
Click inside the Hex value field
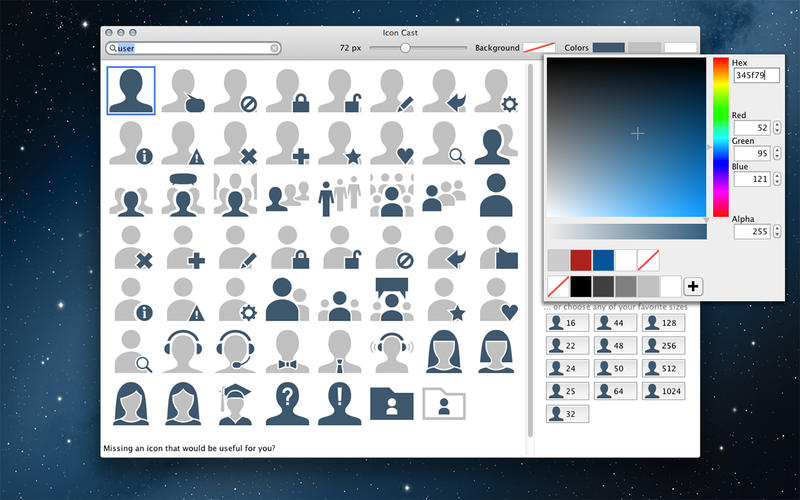(757, 75)
